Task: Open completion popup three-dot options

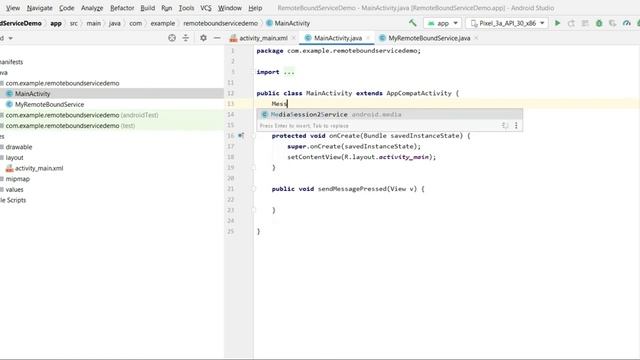Action: click(x=516, y=126)
